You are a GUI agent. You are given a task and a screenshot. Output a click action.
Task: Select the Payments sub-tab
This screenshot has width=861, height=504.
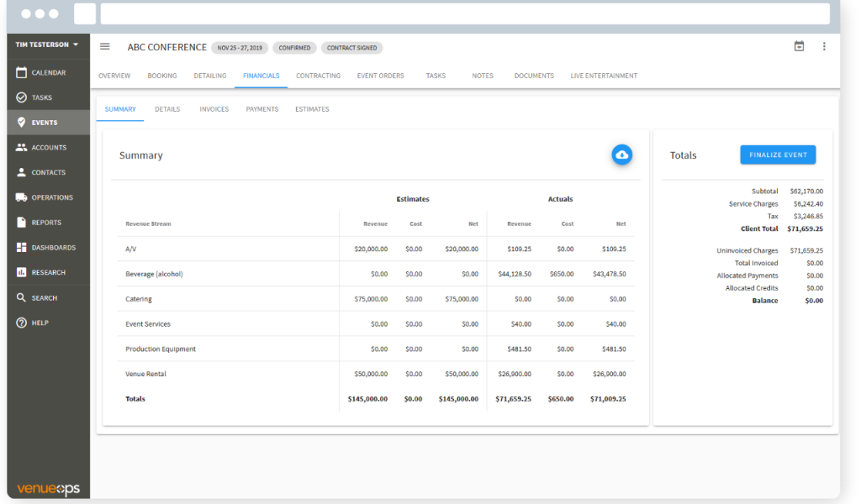click(x=261, y=109)
